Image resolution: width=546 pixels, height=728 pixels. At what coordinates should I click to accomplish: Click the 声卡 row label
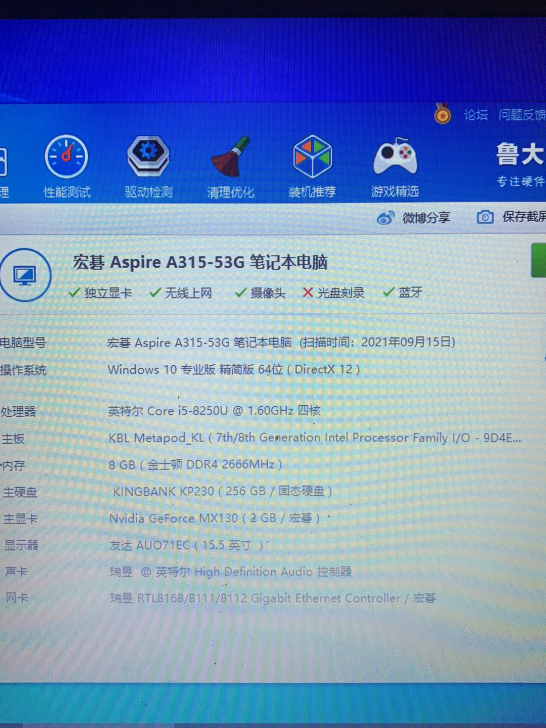[x=16, y=571]
